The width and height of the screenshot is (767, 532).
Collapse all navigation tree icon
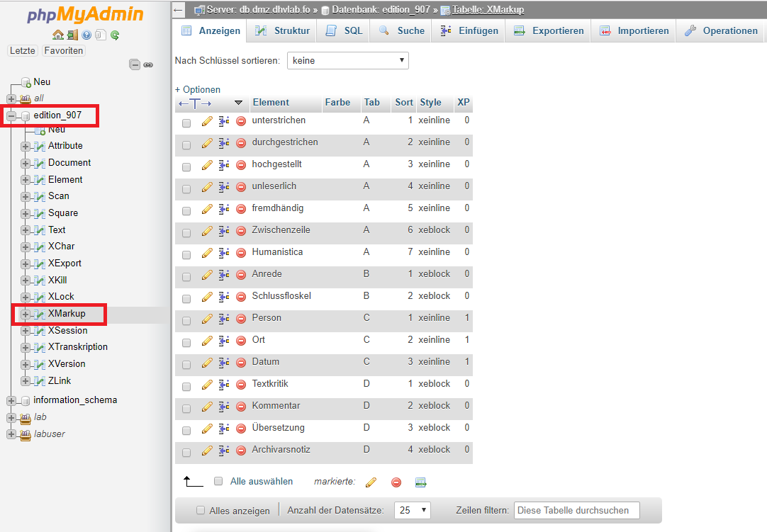(135, 64)
